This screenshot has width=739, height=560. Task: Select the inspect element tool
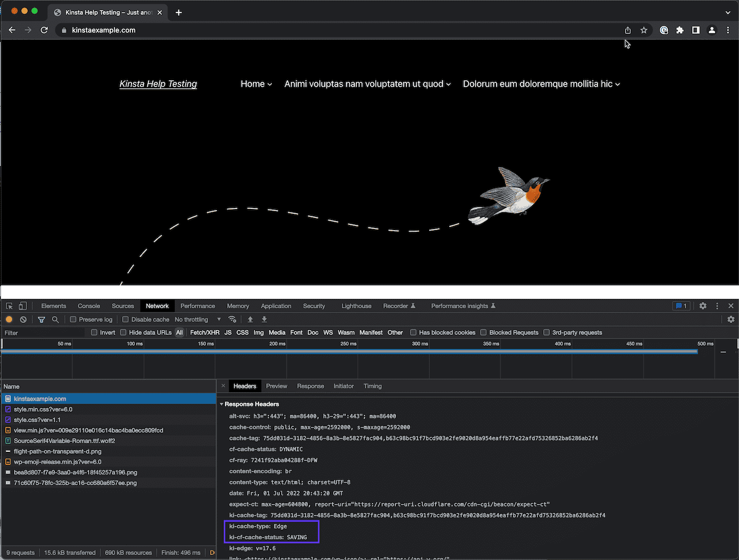(x=8, y=306)
